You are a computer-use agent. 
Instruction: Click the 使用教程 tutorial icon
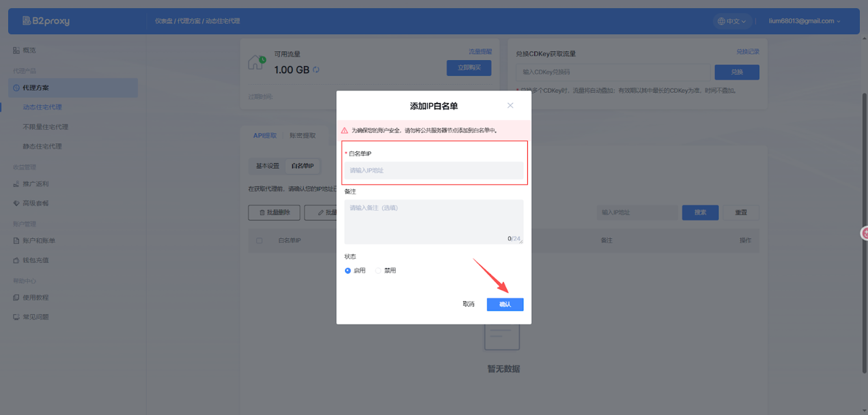pyautogui.click(x=16, y=298)
